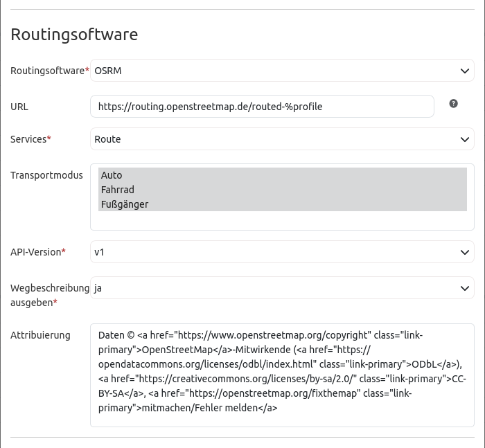The height and width of the screenshot is (448, 485).
Task: Click the Services field label
Action: point(28,139)
